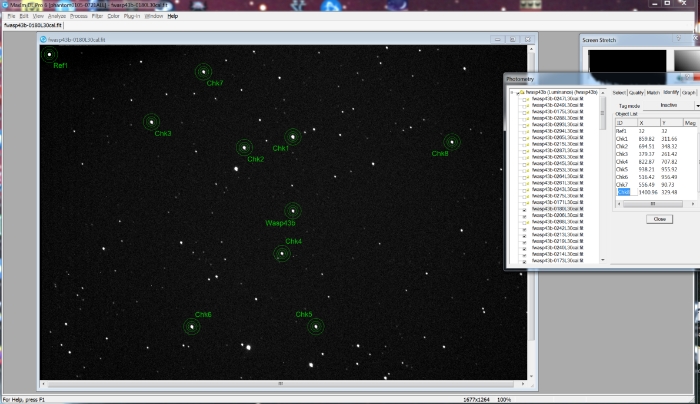Collapse the fwasp43b Luminance tree root
700x404 pixels.
pyautogui.click(x=512, y=92)
